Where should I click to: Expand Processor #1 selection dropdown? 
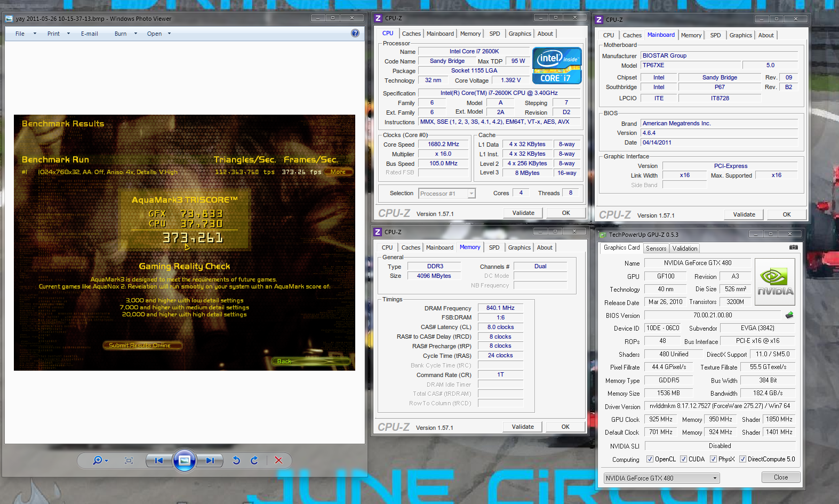click(x=472, y=194)
